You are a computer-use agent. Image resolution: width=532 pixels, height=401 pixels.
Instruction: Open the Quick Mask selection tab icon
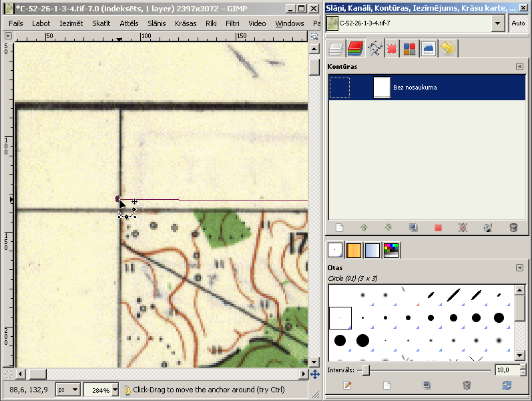[392, 49]
